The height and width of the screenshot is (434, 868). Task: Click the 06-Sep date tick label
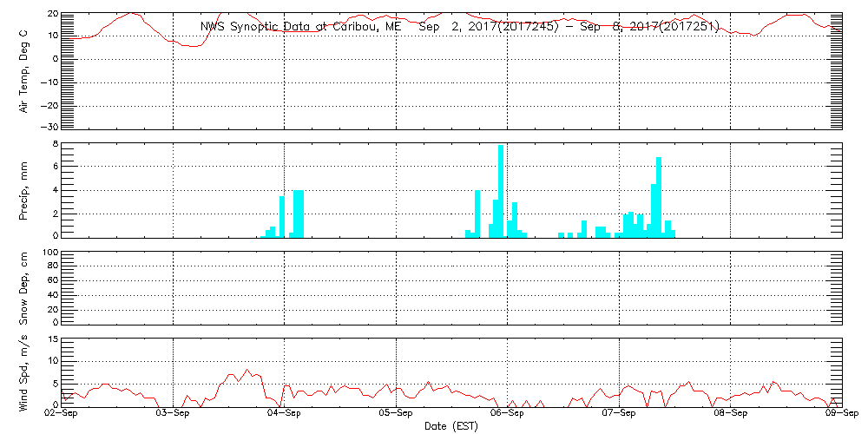coord(507,415)
